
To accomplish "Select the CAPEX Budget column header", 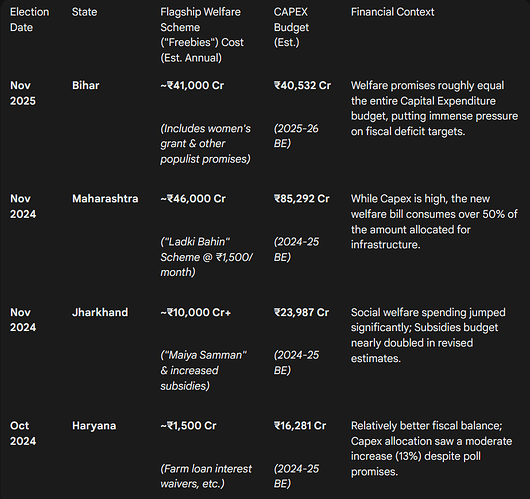I will tap(291, 27).
